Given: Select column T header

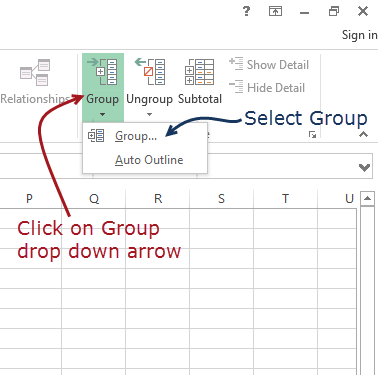Looking at the screenshot, I should (285, 199).
